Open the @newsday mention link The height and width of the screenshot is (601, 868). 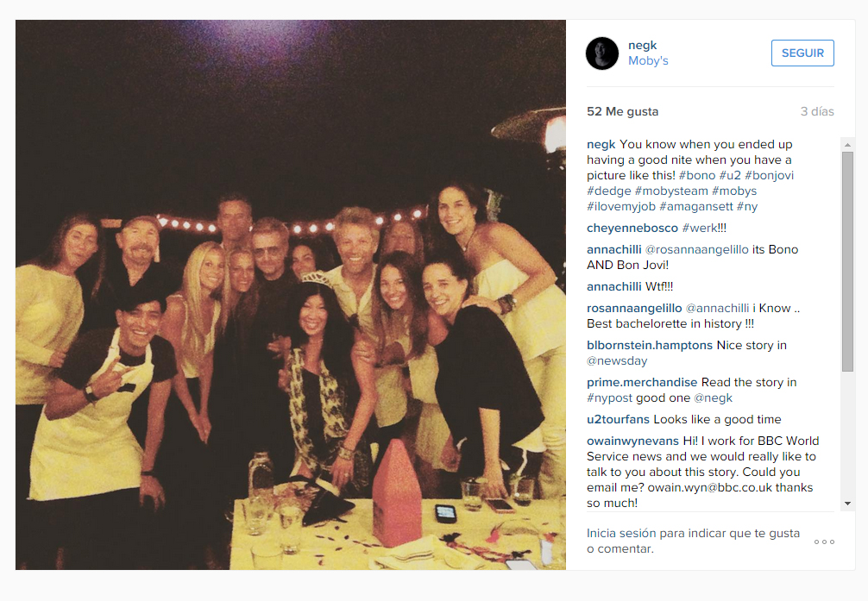[617, 360]
